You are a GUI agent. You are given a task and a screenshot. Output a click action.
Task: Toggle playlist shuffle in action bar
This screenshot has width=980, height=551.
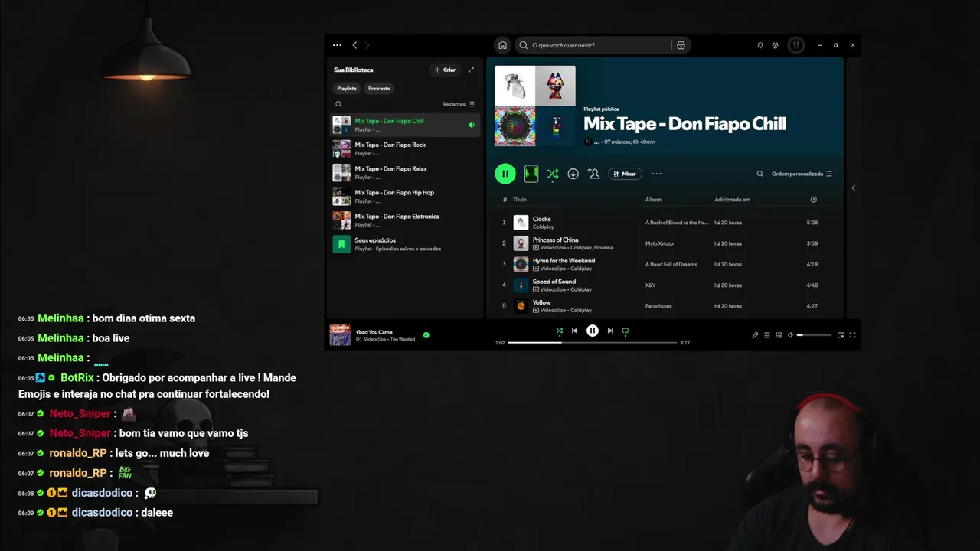[552, 174]
